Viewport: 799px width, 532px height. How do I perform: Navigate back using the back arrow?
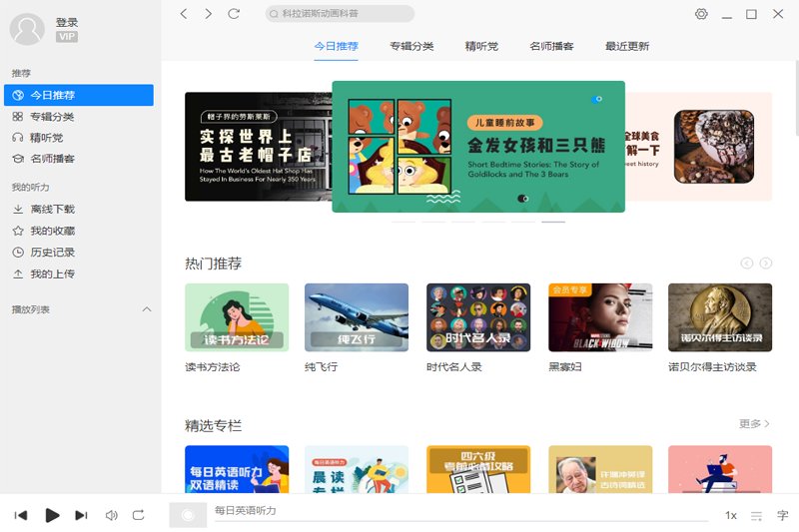(x=184, y=14)
